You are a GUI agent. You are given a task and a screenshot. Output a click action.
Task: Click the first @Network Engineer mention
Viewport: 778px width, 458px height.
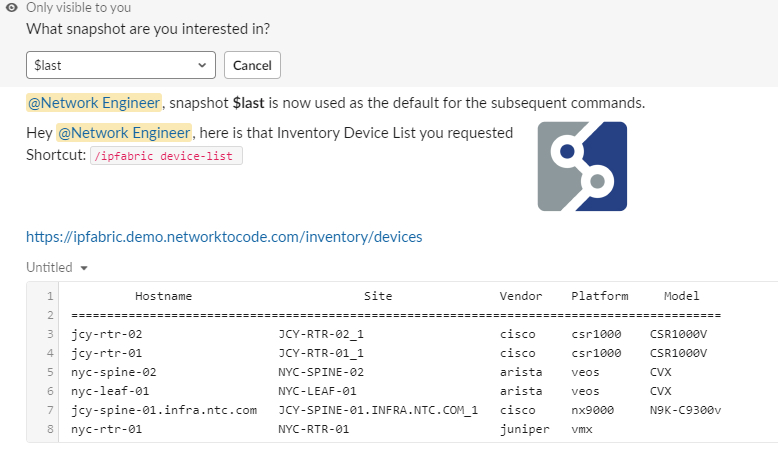[94, 103]
